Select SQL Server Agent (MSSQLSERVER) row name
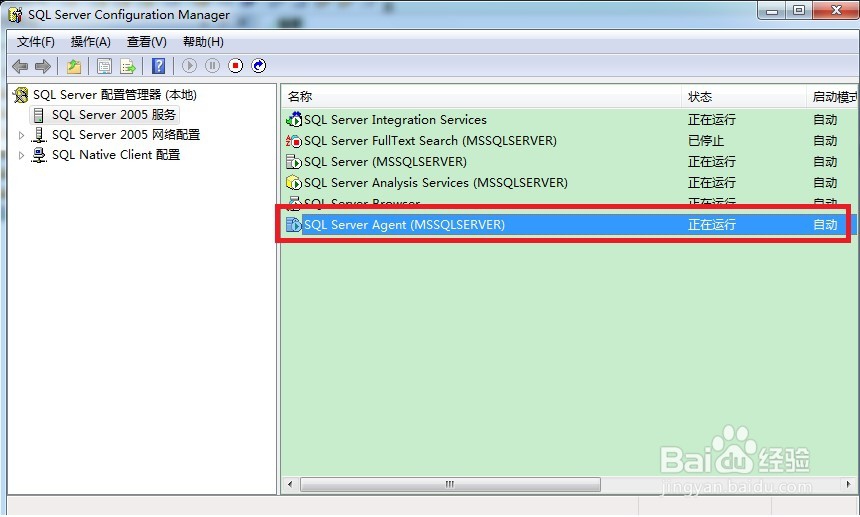The image size is (860, 517). (x=404, y=225)
